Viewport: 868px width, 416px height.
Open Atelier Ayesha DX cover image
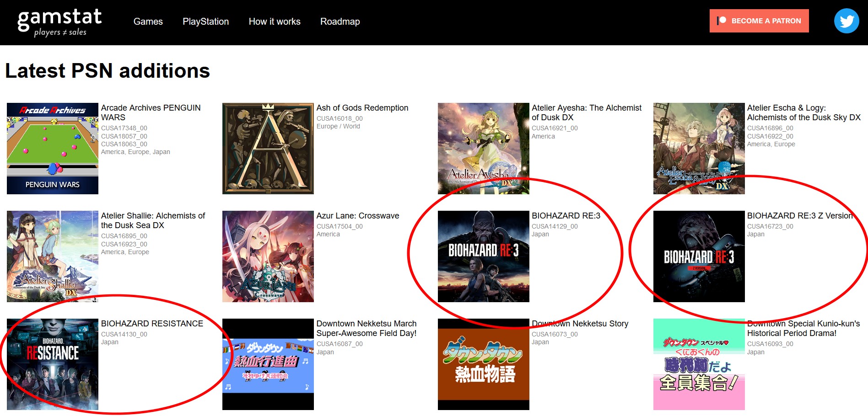pos(484,149)
